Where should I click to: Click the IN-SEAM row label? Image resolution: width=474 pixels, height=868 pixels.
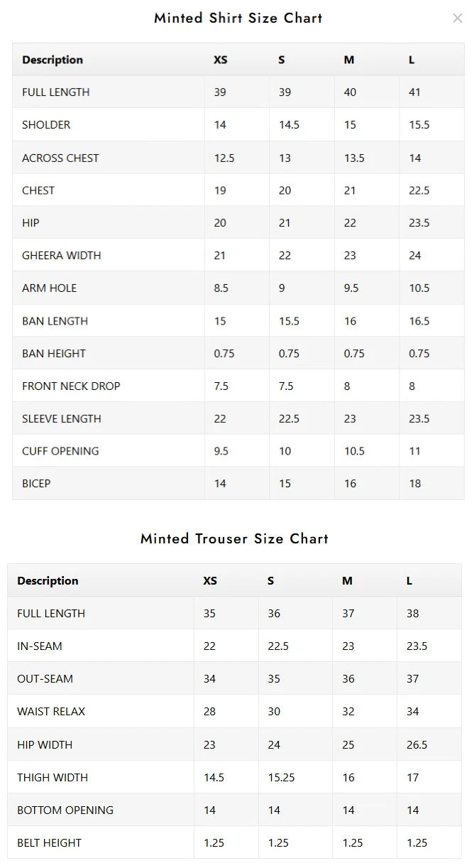coord(40,646)
